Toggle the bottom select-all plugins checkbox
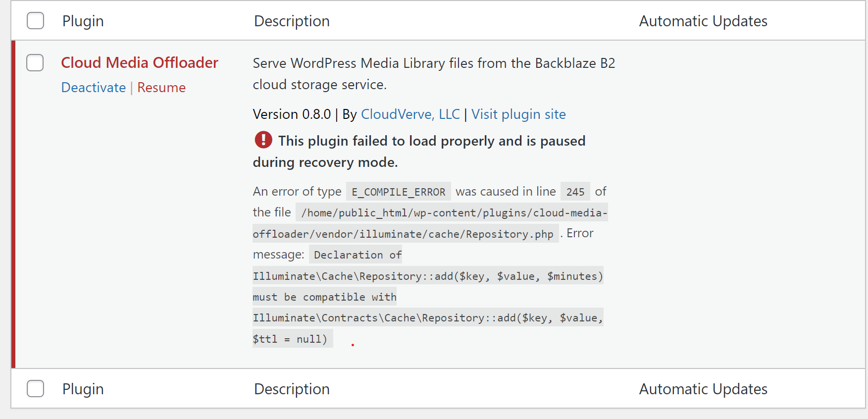868x419 pixels. click(35, 389)
